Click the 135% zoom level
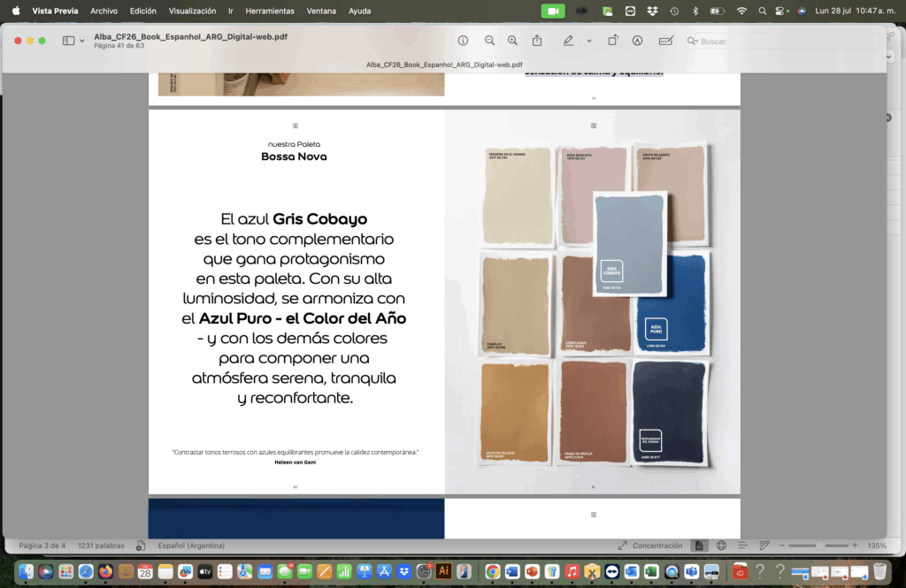Viewport: 906px width, 588px height. coord(876,546)
